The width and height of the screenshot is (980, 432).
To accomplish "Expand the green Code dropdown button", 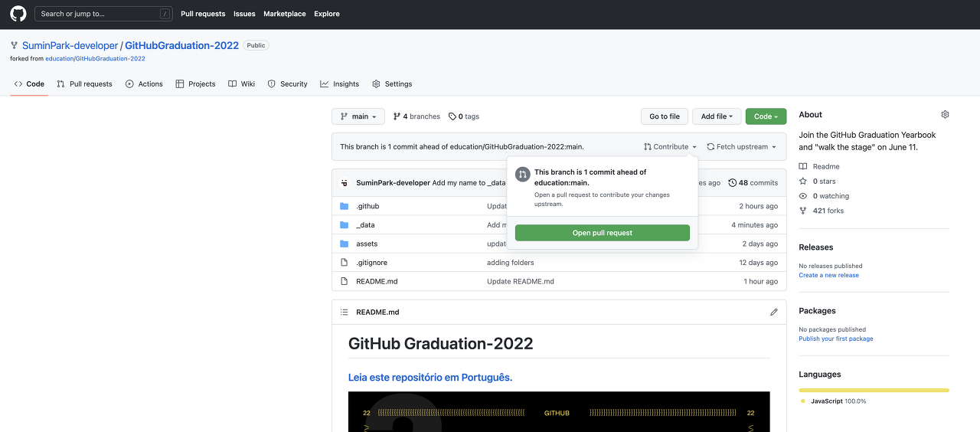I will coord(766,116).
